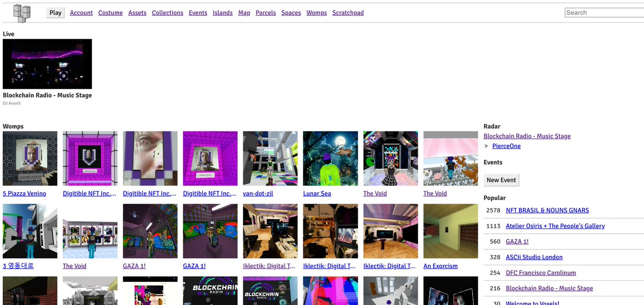
Task: Click the DJ AnonS caption text
Action: tap(12, 103)
